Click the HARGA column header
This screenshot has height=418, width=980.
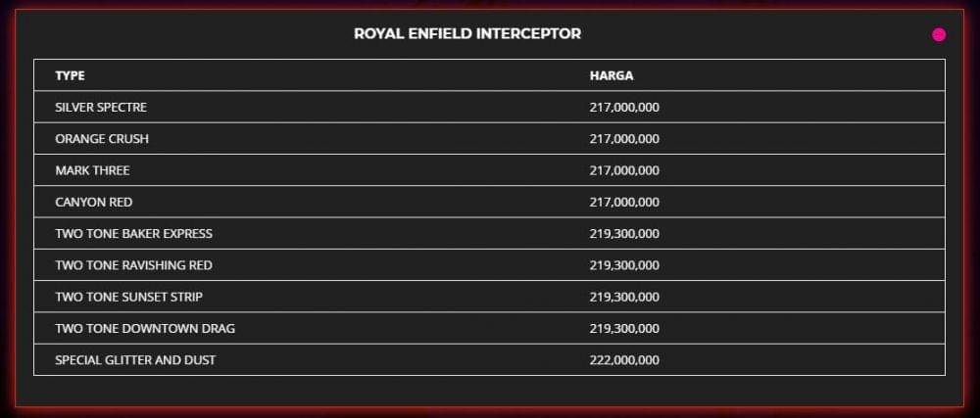[612, 75]
